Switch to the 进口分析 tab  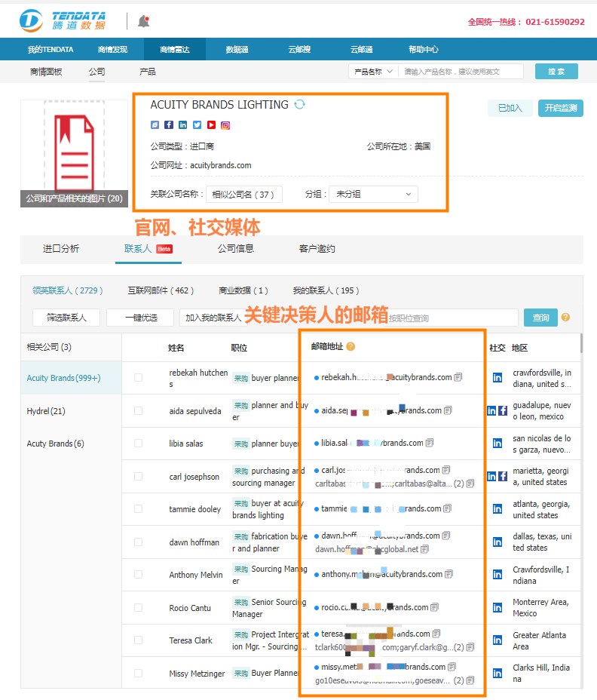tap(61, 249)
